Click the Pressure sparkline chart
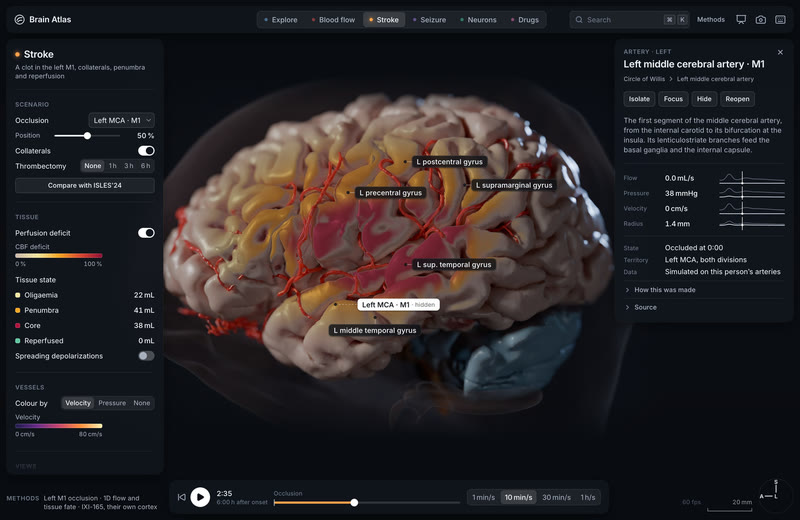The height and width of the screenshot is (520, 800). [752, 193]
